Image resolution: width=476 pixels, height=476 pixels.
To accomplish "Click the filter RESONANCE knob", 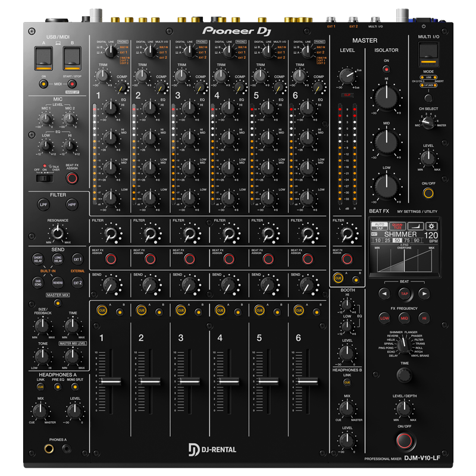I will [57, 233].
